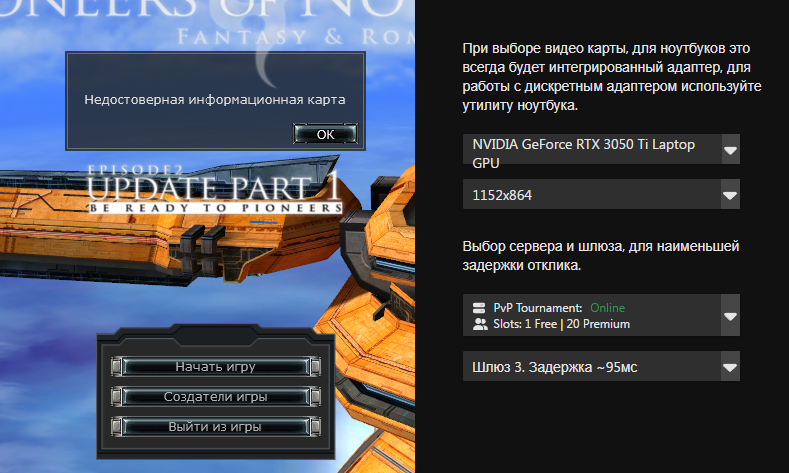
Task: Click the resolution dropdown arrow
Action: 731,195
